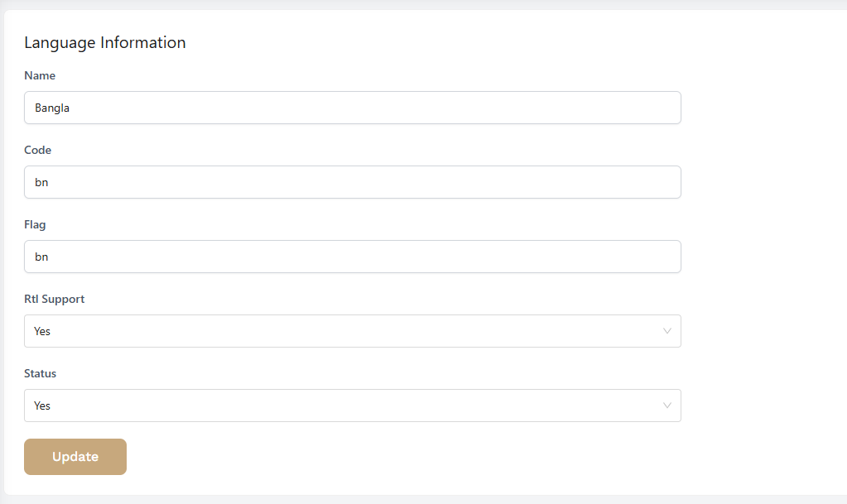
Task: Click the Status label
Action: (x=40, y=374)
